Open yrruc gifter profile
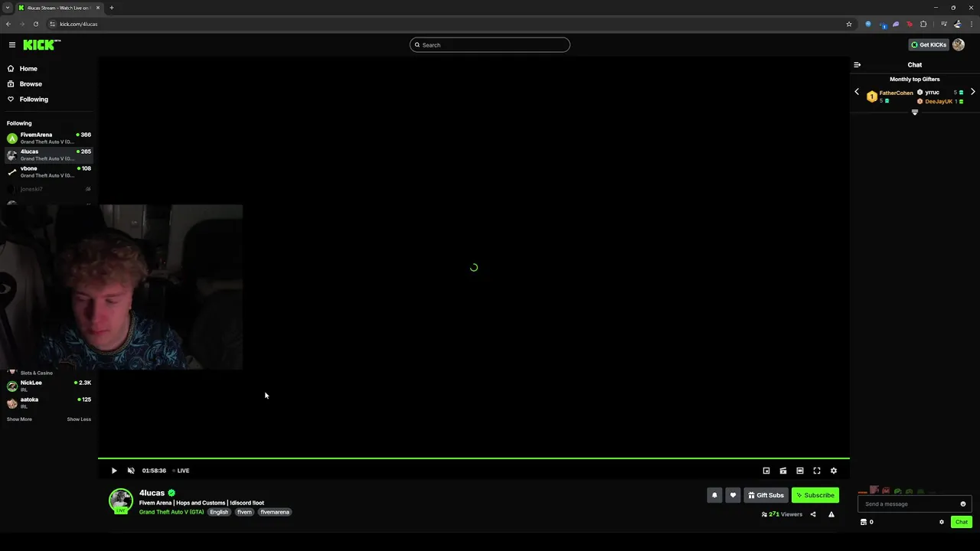 [x=932, y=93]
